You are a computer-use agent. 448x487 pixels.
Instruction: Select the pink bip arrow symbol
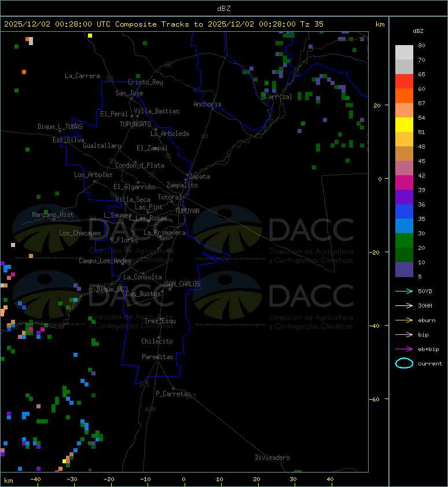click(404, 334)
